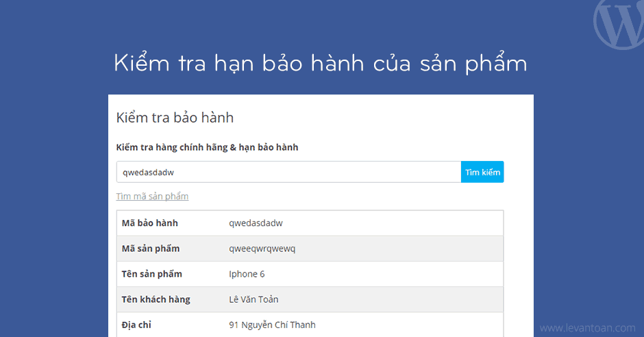Select the Mã sản phẩm row label
Image resolution: width=644 pixels, height=337 pixels.
click(151, 249)
